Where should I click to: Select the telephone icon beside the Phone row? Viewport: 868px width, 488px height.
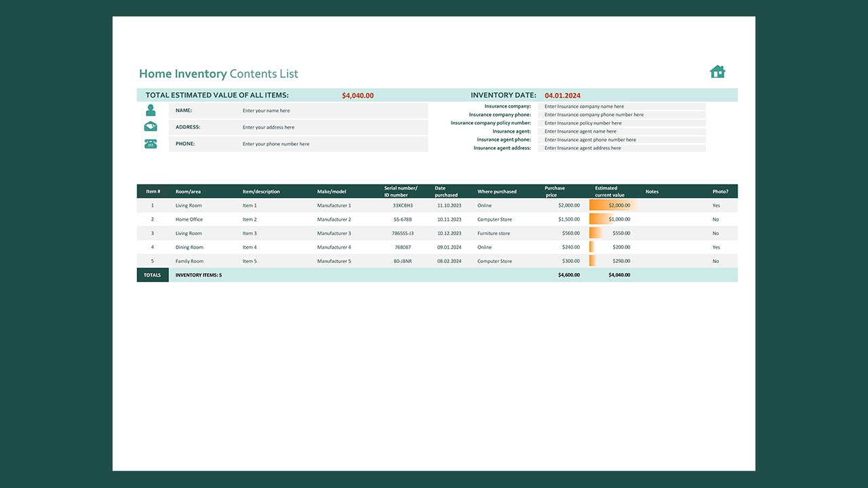(151, 144)
